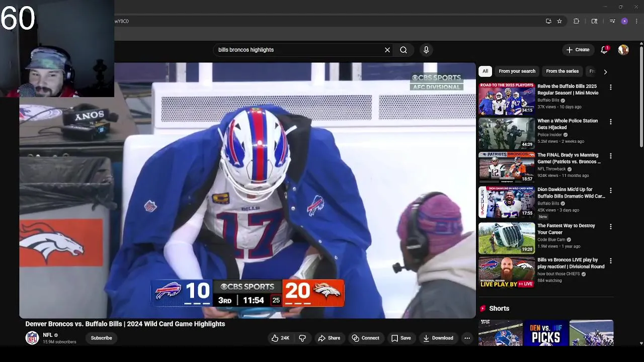The image size is (644, 362).
Task: Open options for Bills vs Broncos LIVE reaction
Action: click(610, 261)
